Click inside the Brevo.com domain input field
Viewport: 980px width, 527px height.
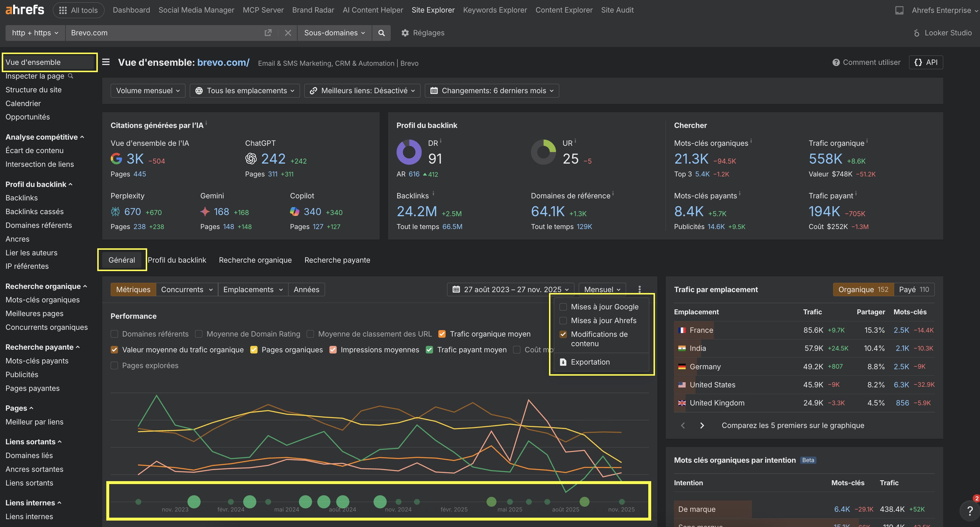click(x=152, y=33)
